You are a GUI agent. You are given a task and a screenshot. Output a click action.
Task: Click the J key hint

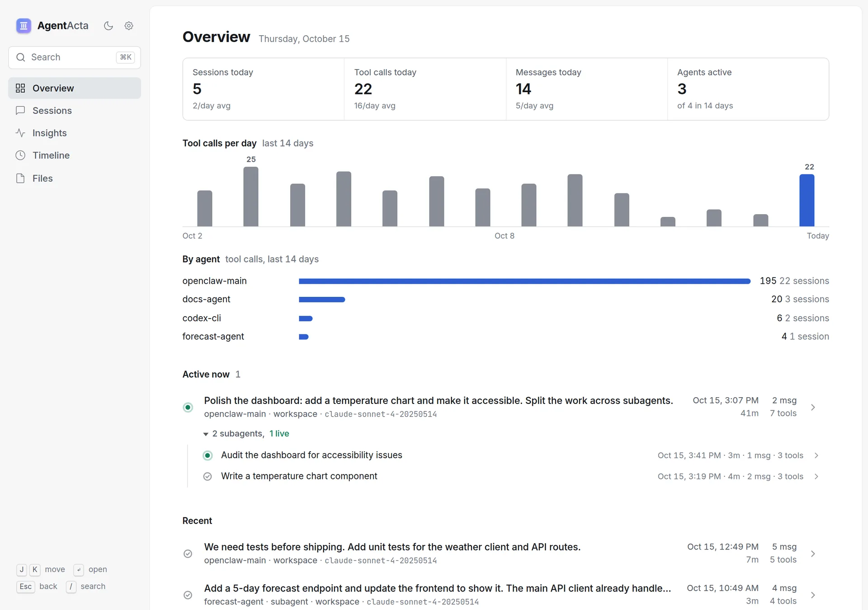click(22, 570)
